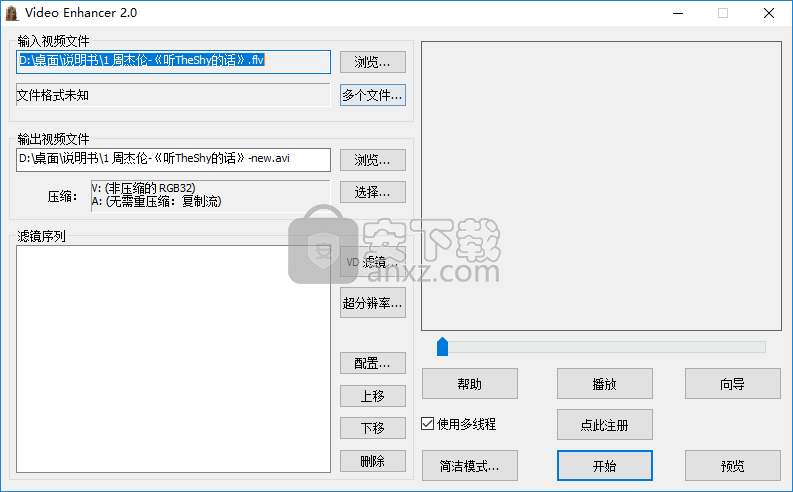Click inside the 滤镜序列 filter list box
This screenshot has height=492, width=793.
coord(173,359)
